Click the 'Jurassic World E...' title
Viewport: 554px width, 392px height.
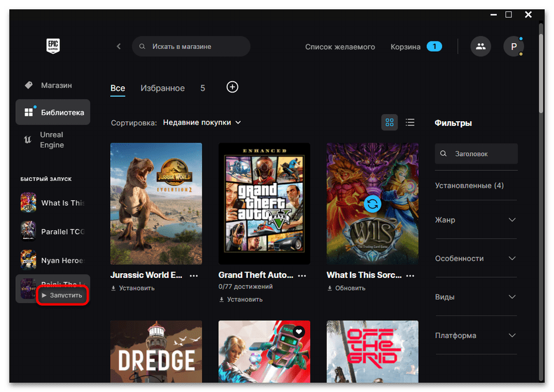pos(146,275)
